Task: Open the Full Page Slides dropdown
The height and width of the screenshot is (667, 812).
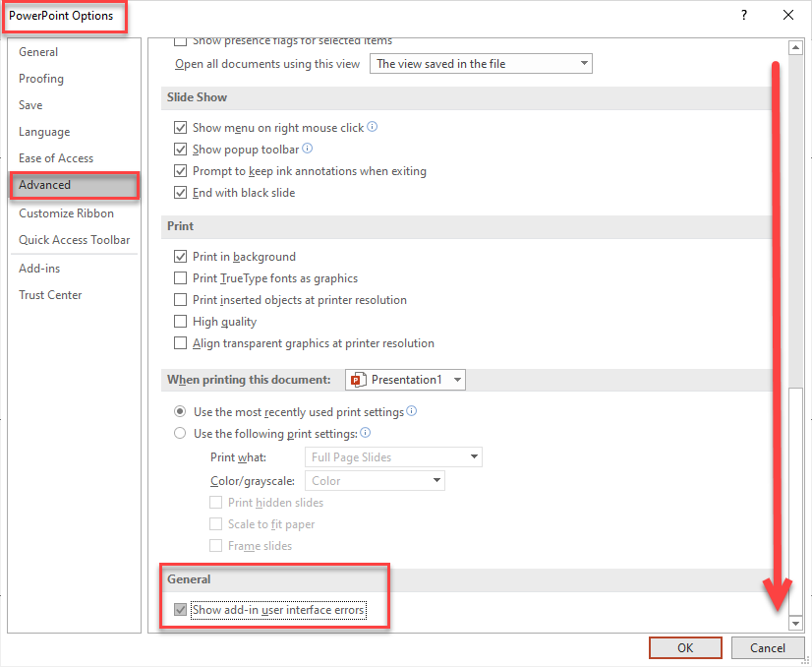Action: click(x=394, y=457)
